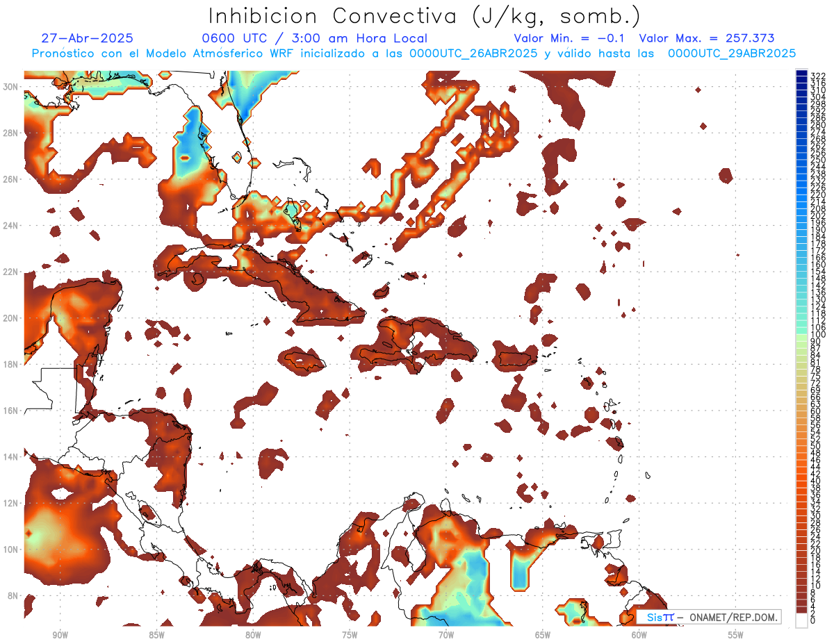
Task: Click the 65W longitude label
Action: click(543, 635)
